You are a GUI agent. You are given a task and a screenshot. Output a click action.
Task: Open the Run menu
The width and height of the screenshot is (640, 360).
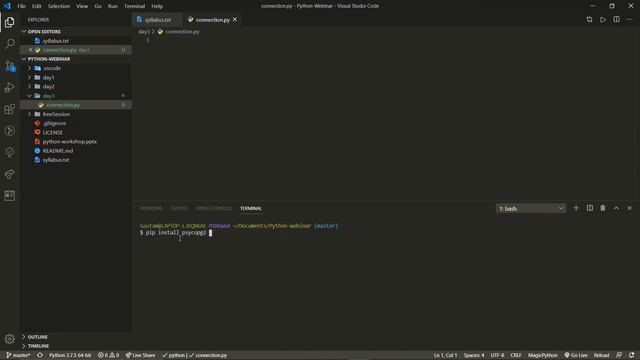[x=113, y=6]
